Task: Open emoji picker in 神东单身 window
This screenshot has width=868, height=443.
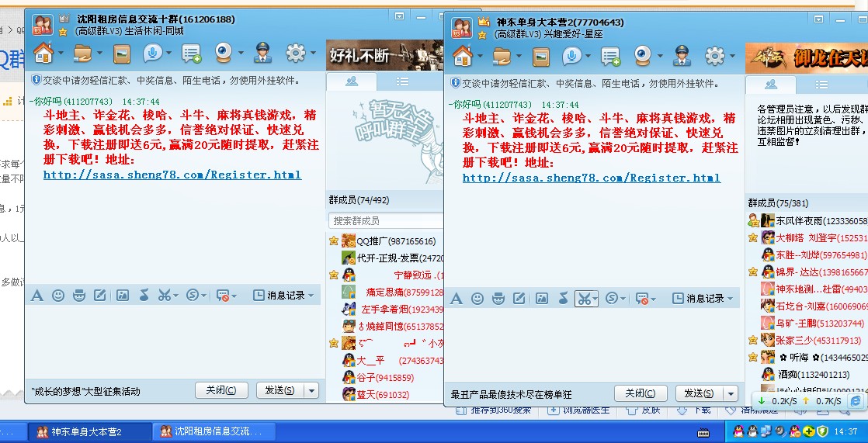Action: 477,299
